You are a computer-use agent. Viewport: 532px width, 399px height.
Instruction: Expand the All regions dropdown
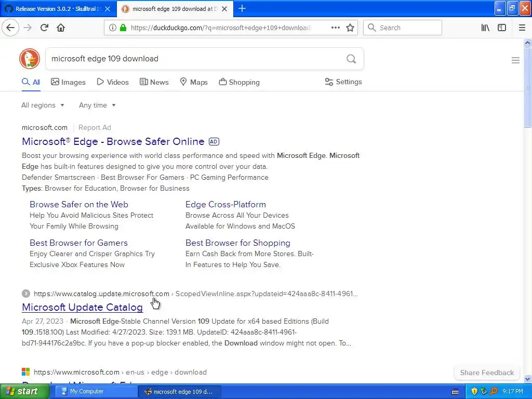[43, 105]
